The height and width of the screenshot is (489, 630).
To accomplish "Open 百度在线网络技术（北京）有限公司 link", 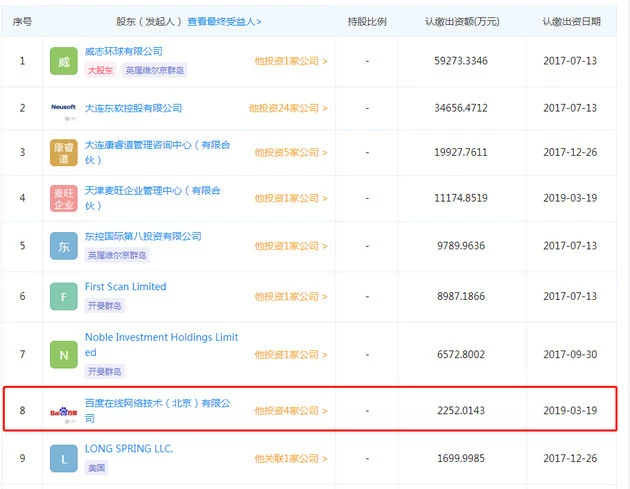I will [x=157, y=411].
